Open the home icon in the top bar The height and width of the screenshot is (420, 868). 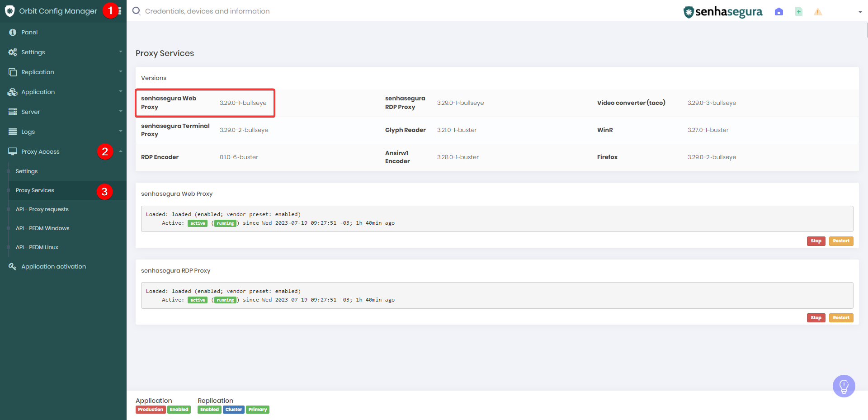778,12
